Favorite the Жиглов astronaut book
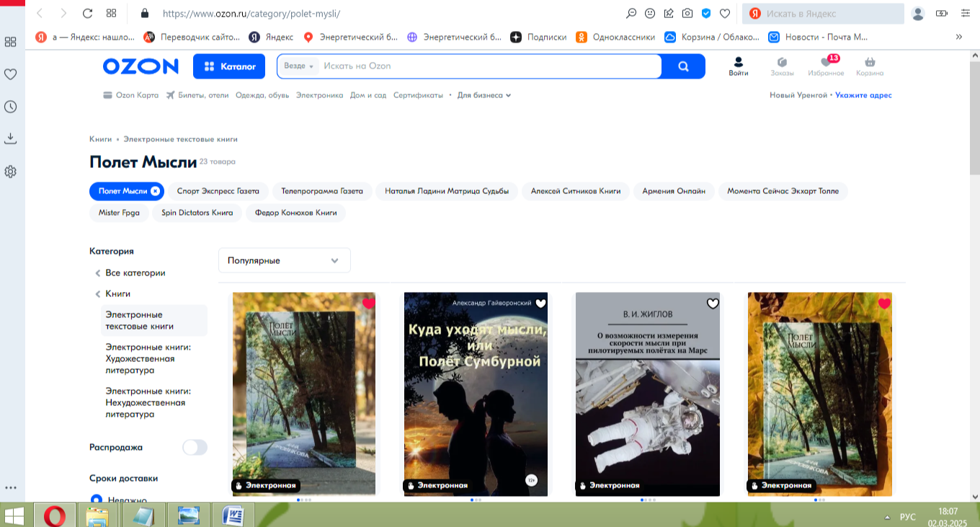The width and height of the screenshot is (980, 527). point(713,304)
